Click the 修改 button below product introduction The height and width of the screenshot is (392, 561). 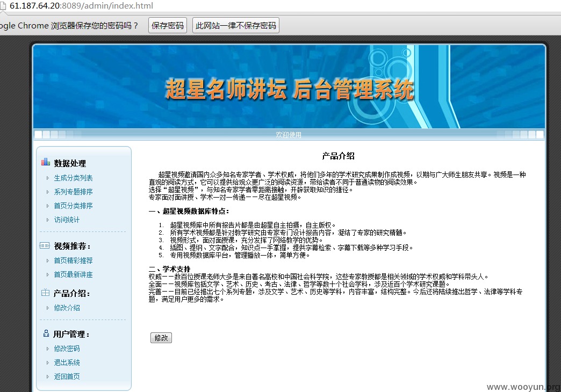pos(161,338)
